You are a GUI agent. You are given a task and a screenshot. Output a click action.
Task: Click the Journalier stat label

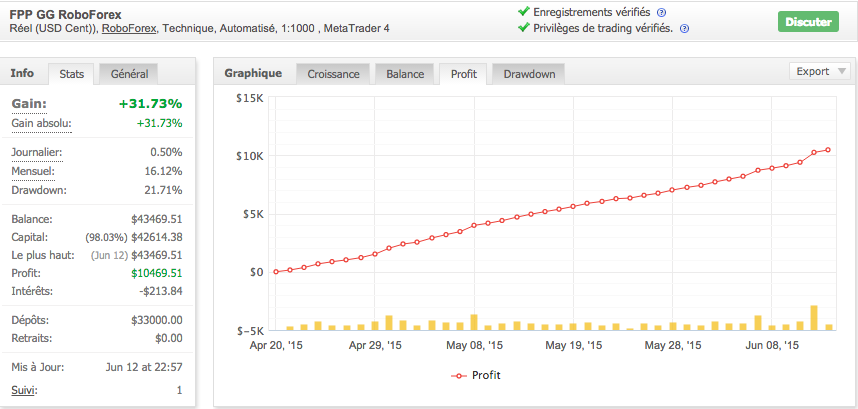(37, 153)
